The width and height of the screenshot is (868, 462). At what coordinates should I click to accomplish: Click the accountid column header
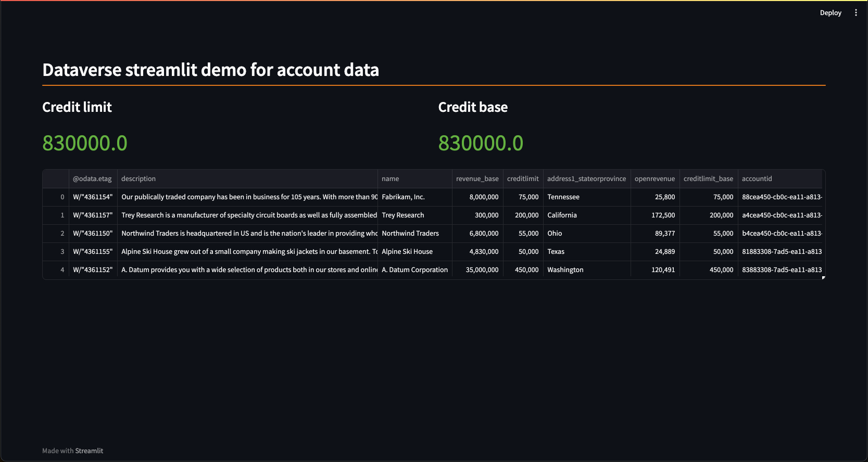coord(780,178)
